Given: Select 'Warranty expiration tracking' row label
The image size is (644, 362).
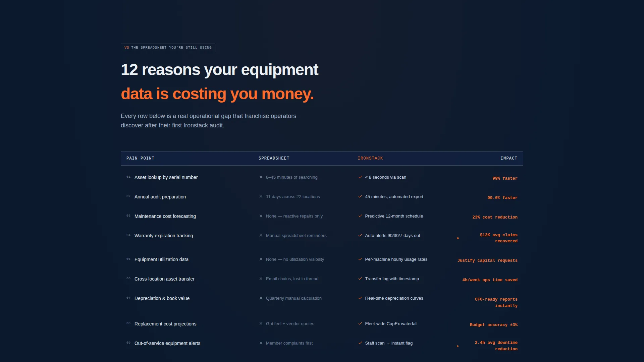Looking at the screenshot, I should click(164, 236).
